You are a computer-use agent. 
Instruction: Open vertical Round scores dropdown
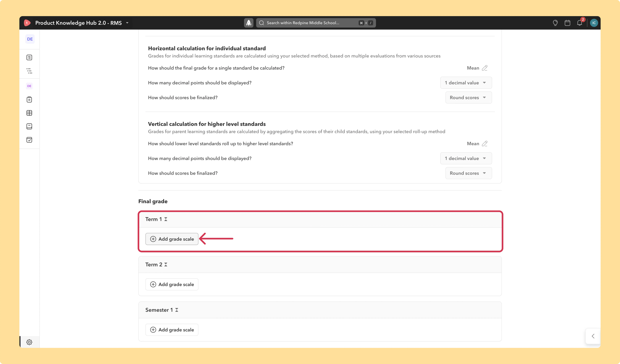point(469,173)
